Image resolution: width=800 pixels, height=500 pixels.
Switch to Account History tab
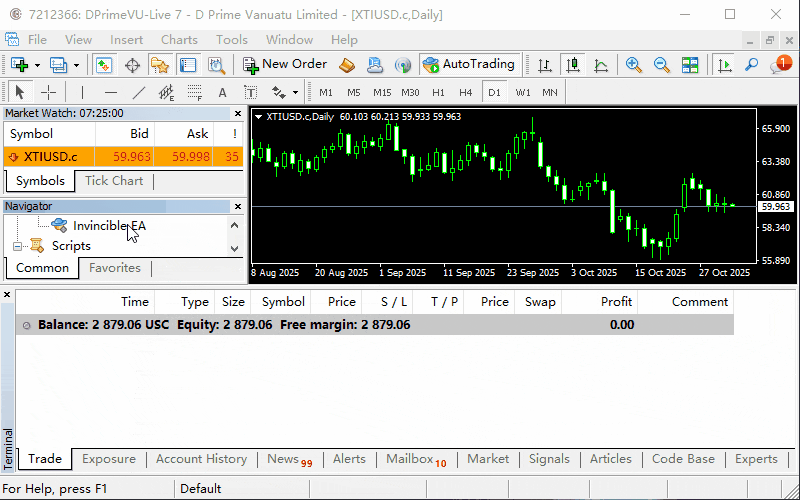201,459
